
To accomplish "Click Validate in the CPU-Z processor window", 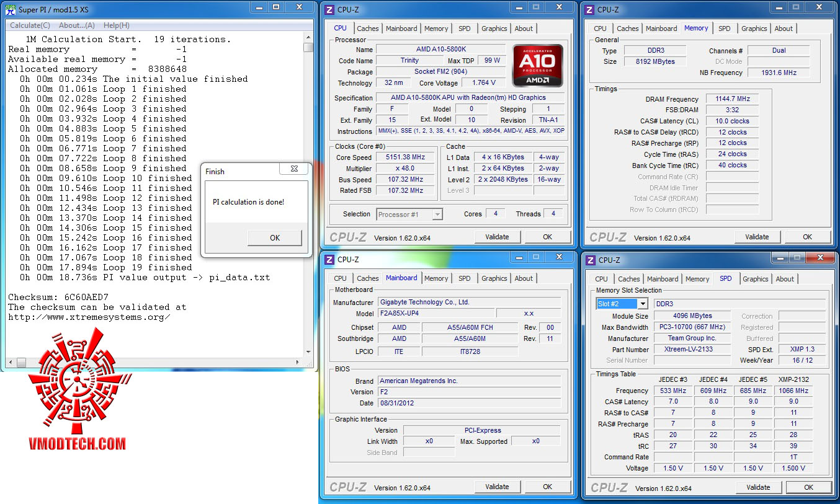I will [498, 237].
